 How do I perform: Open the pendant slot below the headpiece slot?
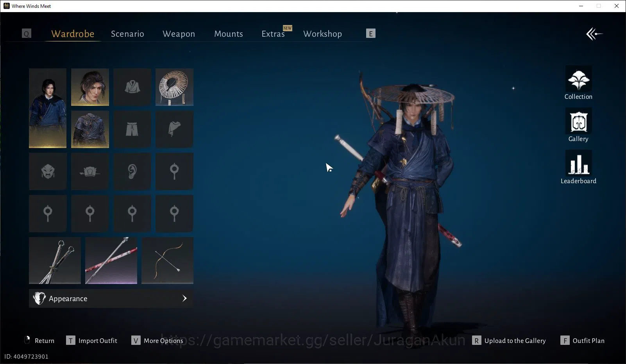coord(90,214)
